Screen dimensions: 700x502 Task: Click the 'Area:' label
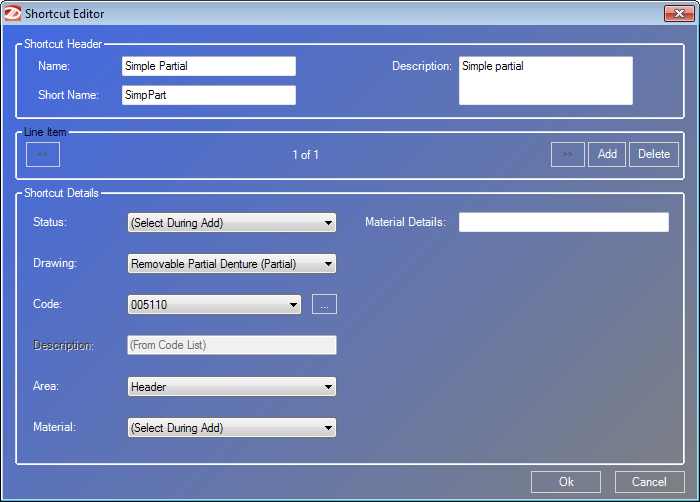click(x=46, y=386)
